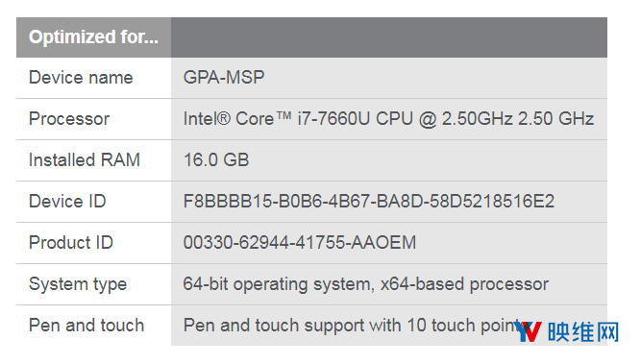
Task: Select the 'Processor' row label
Action: point(69,119)
